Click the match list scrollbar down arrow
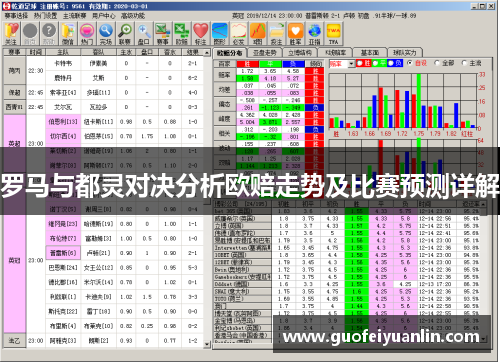Image resolution: width=500 pixels, height=362 pixels. point(207,344)
